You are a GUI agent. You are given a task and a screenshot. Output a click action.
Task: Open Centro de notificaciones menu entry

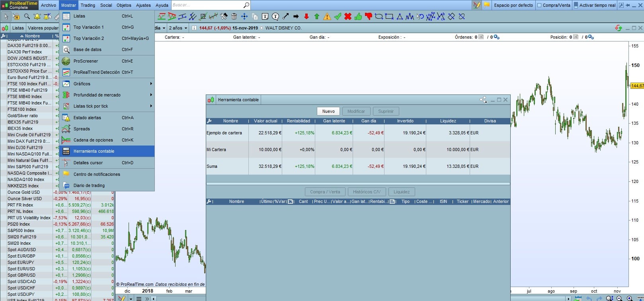[x=107, y=174]
